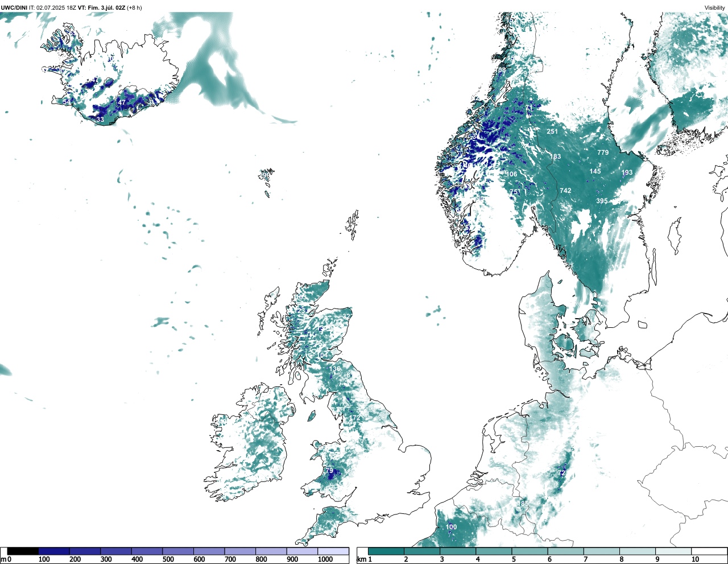Click the '193' value near Swedish coast

click(627, 173)
